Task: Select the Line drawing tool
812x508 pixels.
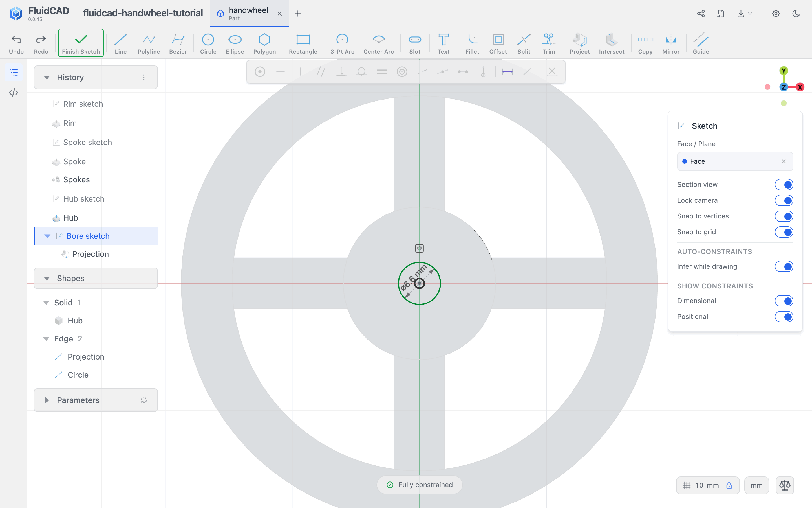Action: [x=120, y=44]
